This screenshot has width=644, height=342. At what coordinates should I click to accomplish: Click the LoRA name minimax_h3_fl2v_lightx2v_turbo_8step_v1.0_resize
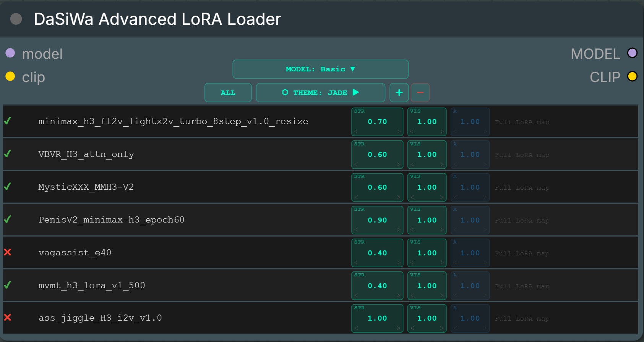point(173,121)
